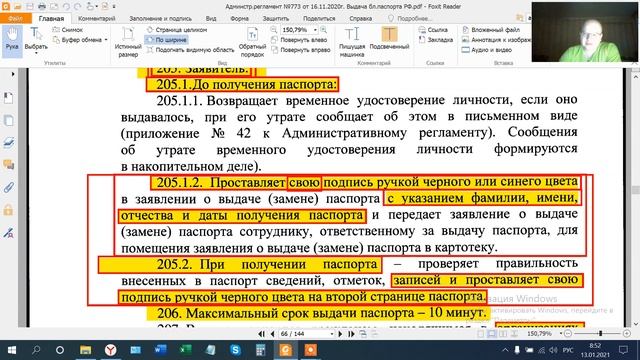Open the page number dropdown arrow
The width and height of the screenshot is (640, 360).
point(331,334)
